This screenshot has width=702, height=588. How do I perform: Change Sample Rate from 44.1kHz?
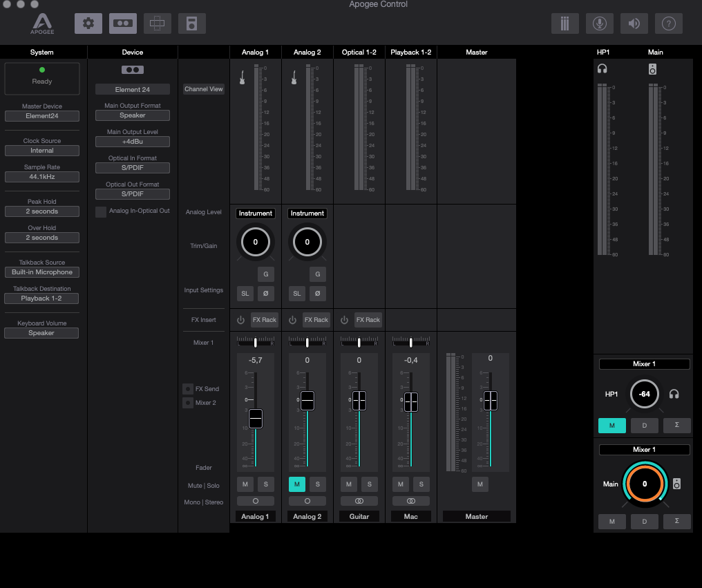tap(42, 177)
